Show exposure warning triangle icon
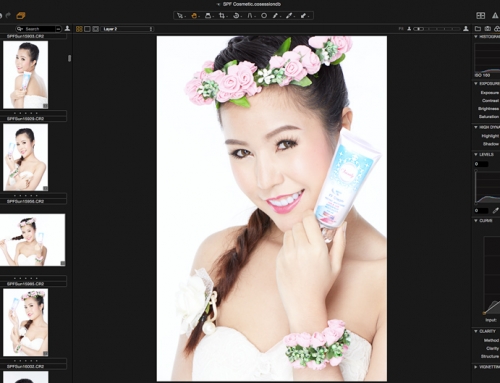500x383 pixels. [x=495, y=15]
